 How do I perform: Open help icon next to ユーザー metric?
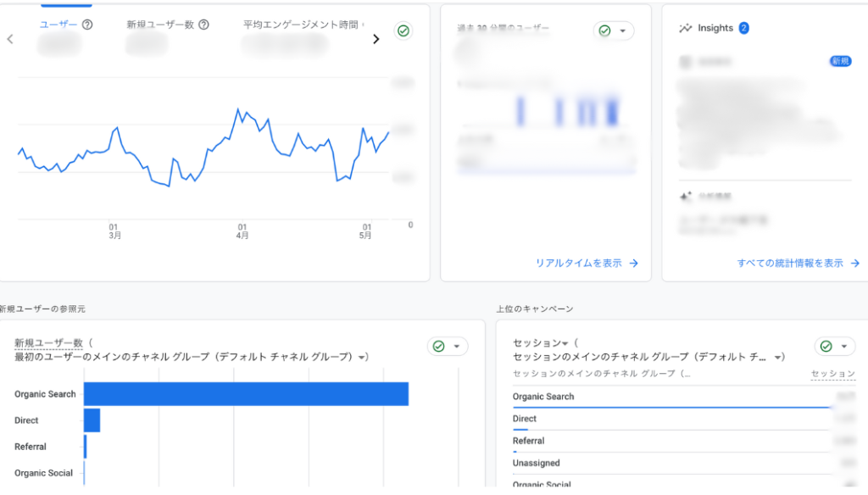(87, 25)
